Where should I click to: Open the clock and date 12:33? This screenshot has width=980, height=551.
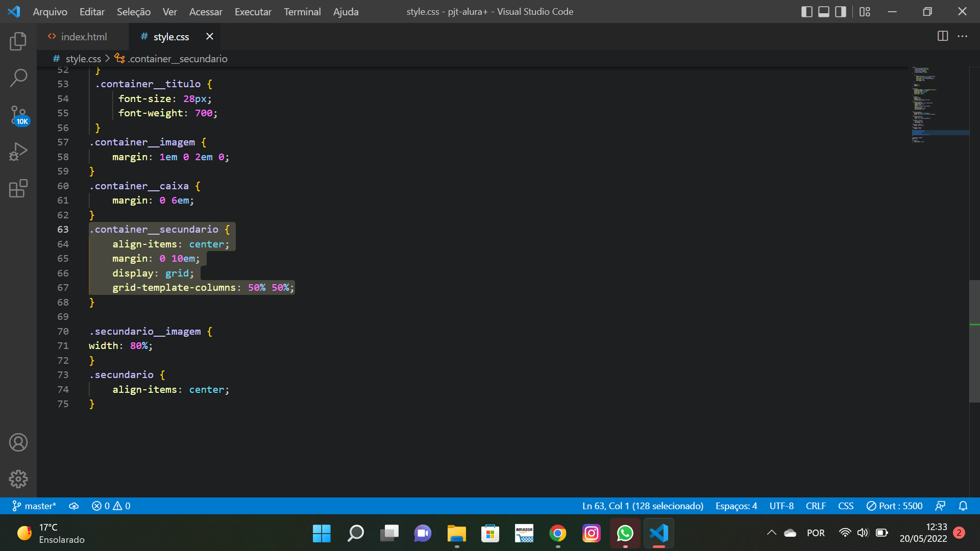(x=923, y=533)
